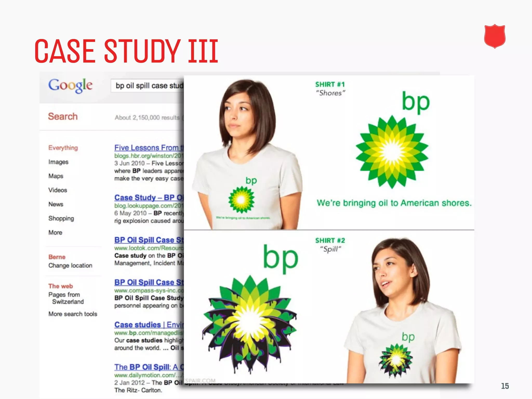This screenshot has height=399, width=532.
Task: Click the 'Change location' link
Action: (x=70, y=265)
